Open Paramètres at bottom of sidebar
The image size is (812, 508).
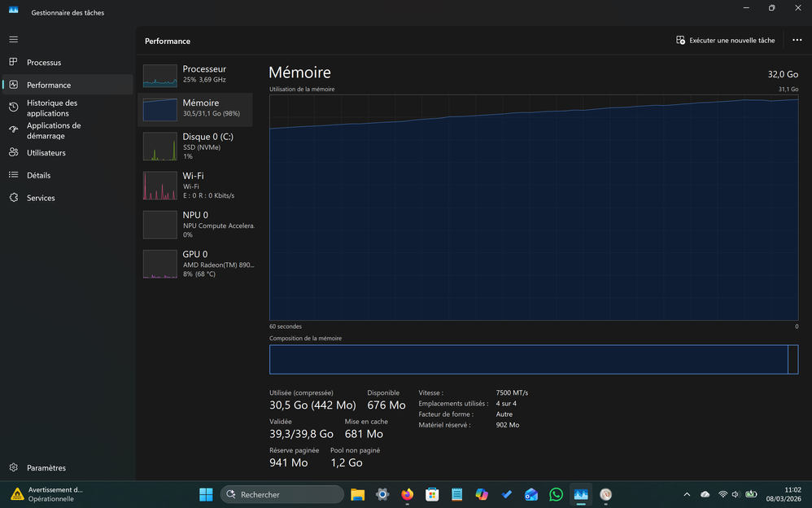coord(46,468)
